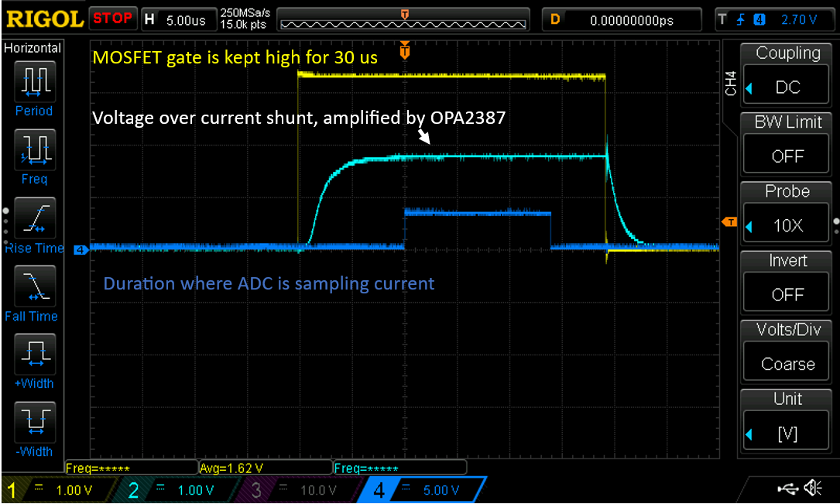
Task: Click the 15.0k pts memory depth readout
Action: pyautogui.click(x=243, y=25)
